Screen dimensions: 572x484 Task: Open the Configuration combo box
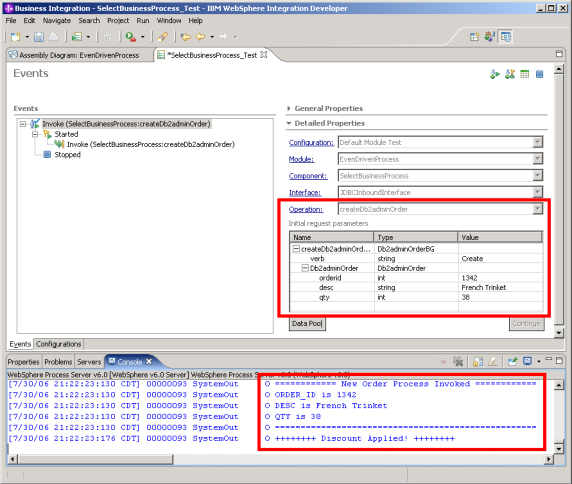click(537, 142)
